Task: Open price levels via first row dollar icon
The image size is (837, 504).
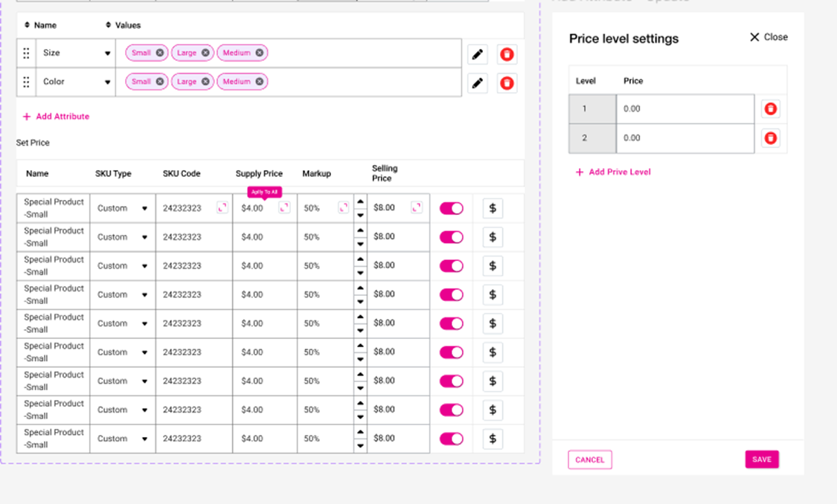Action: 492,208
